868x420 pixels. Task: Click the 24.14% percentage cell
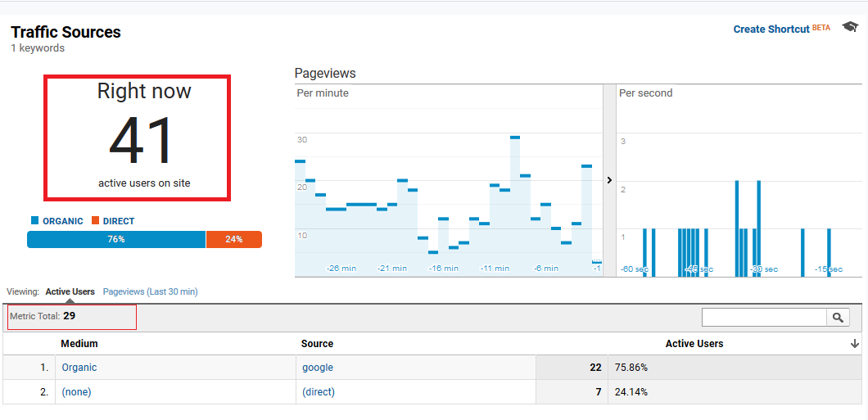631,392
